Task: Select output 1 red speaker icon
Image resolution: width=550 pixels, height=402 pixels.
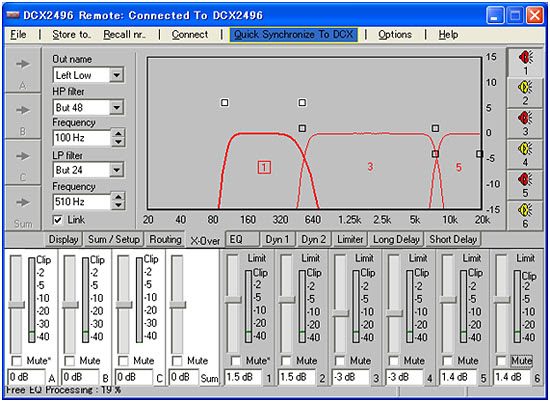Action: pos(525,62)
